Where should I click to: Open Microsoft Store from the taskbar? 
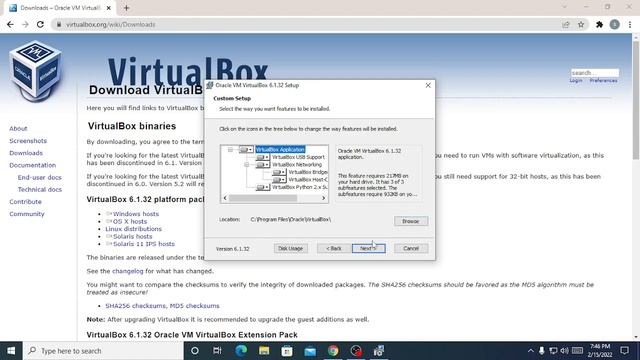click(x=287, y=351)
